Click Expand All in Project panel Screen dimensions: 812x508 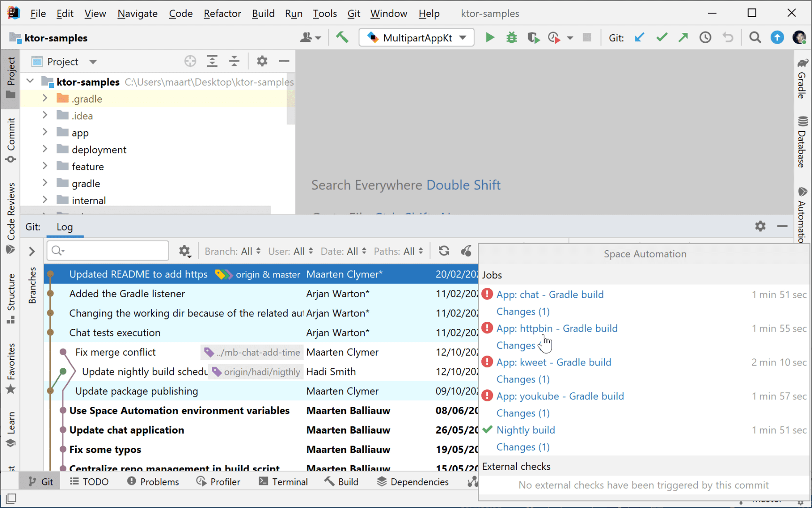tap(212, 61)
